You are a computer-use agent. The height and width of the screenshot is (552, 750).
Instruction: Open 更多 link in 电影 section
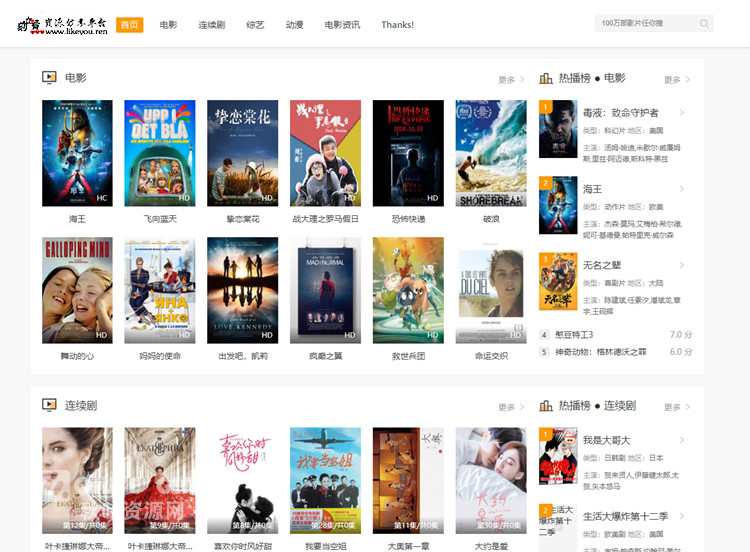(x=511, y=79)
